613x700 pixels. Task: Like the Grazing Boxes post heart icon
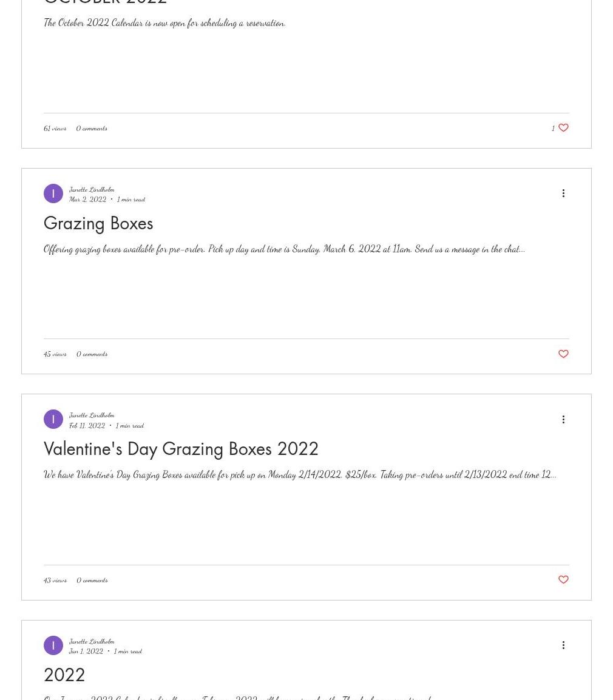coord(563,354)
